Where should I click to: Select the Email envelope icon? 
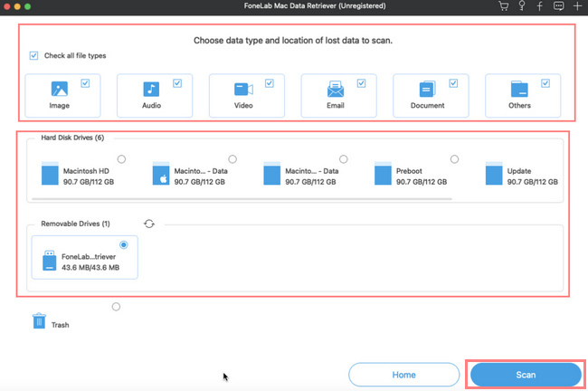[336, 89]
